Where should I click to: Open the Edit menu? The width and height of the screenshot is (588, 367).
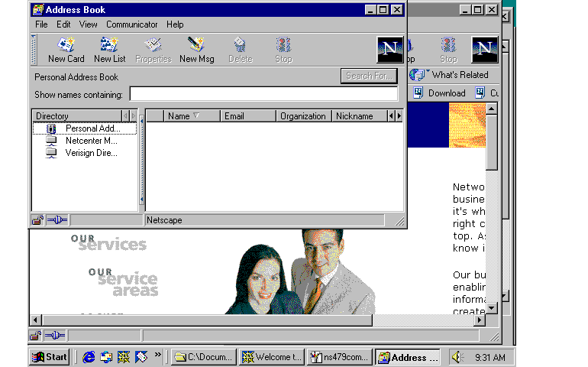coord(63,24)
